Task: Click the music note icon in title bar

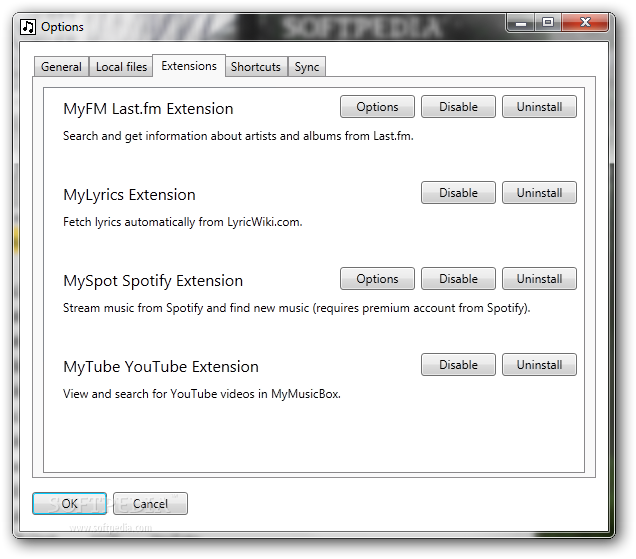Action: tap(28, 27)
